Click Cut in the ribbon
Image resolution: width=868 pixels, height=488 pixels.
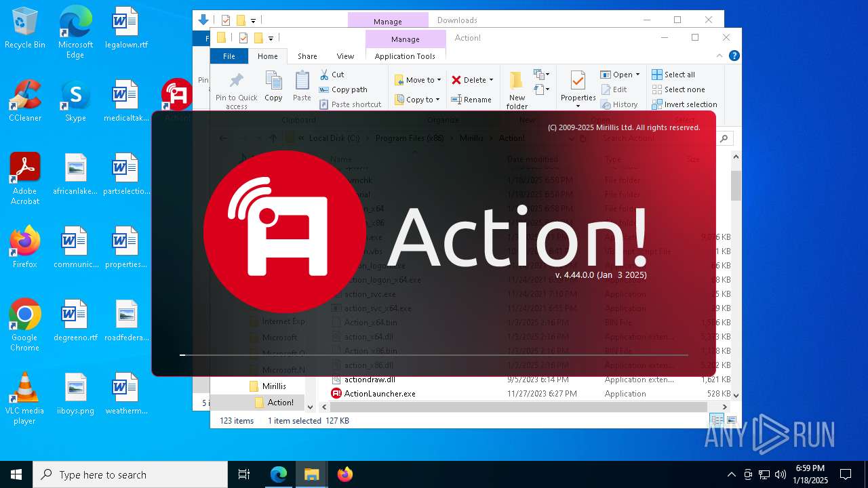click(x=332, y=75)
